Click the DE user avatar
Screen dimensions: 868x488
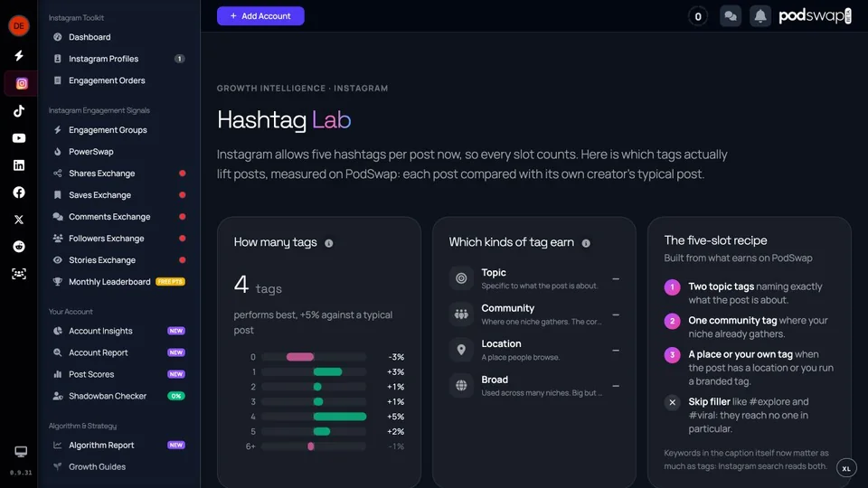[19, 25]
